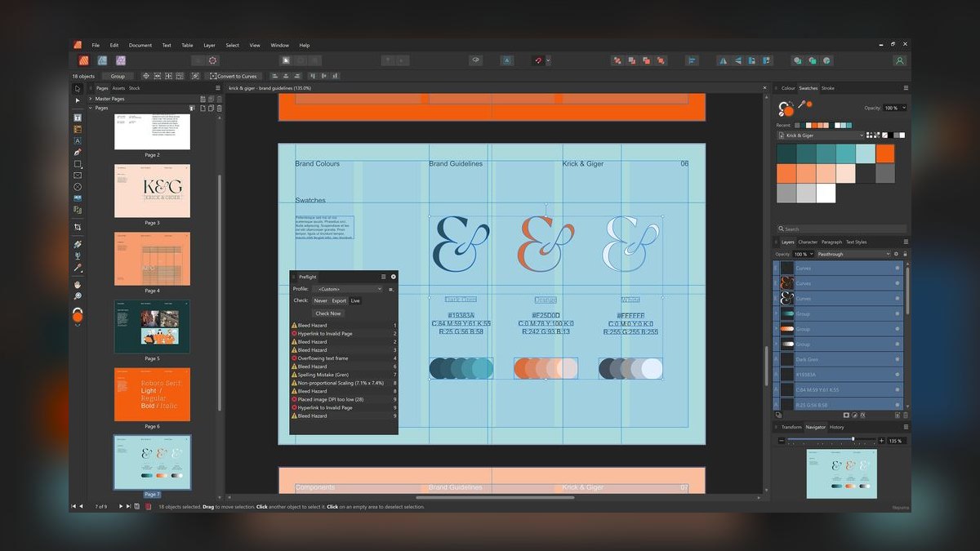Open the Swatches Opacity dropdown

[x=895, y=108]
